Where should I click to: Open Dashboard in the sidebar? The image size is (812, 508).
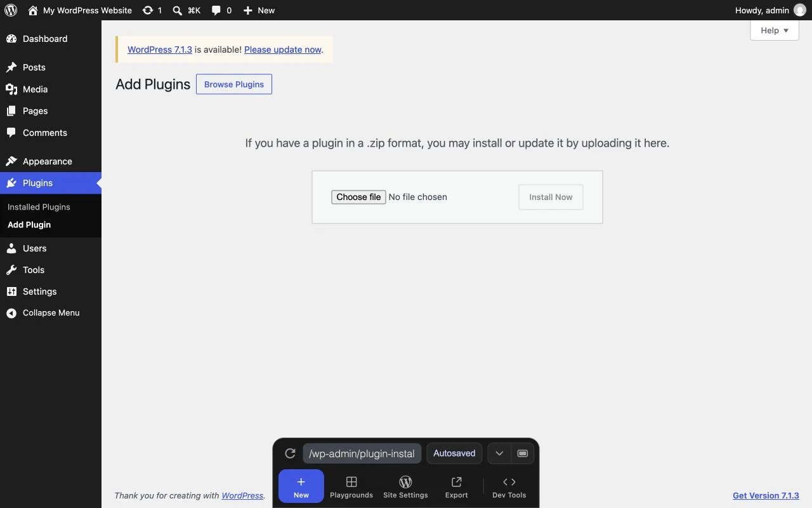(51, 39)
